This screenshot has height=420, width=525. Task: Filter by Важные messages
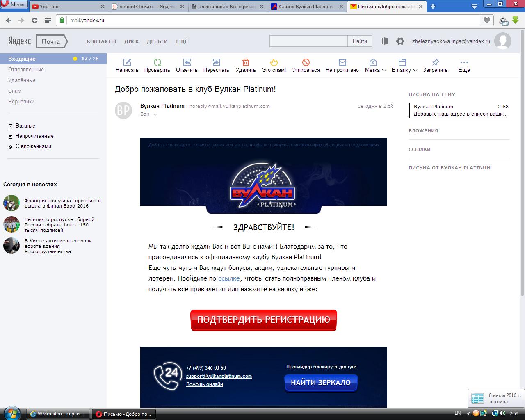pos(25,126)
